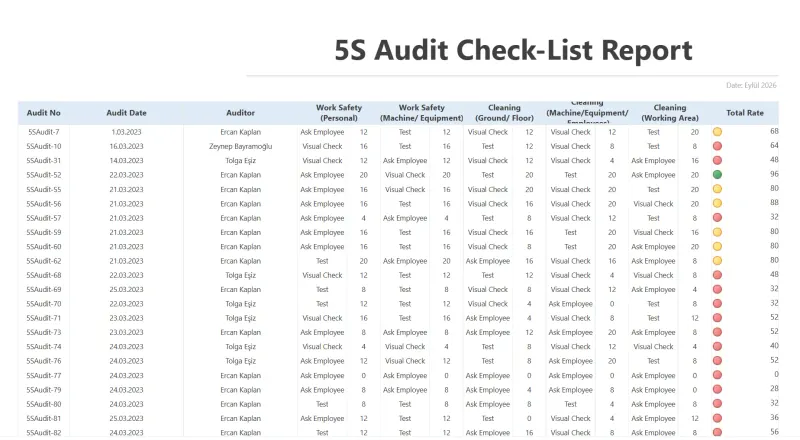Screen dimensions: 800x440
Task: Click the total rate 0 for 5SAudit-77
Action: [776, 374]
